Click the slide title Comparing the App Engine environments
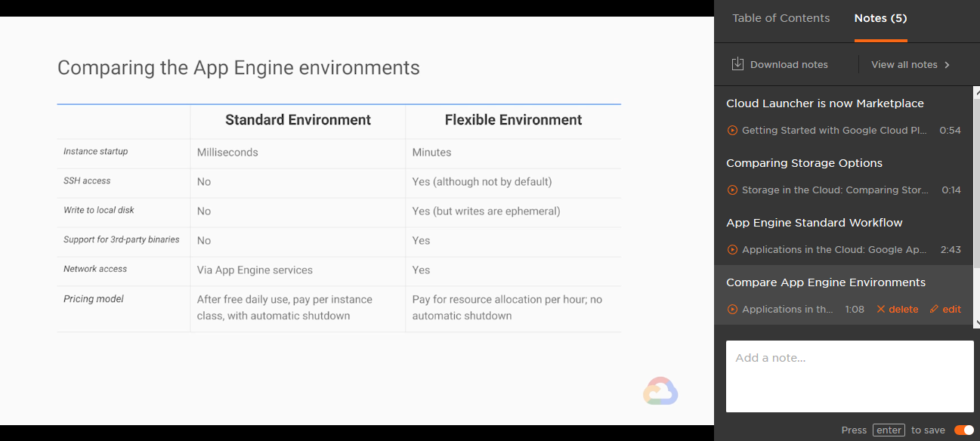This screenshot has height=441, width=980. [239, 67]
